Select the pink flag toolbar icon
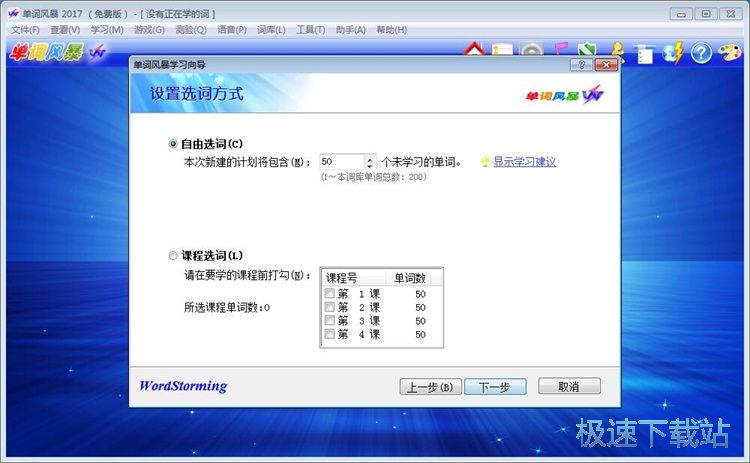 point(560,49)
